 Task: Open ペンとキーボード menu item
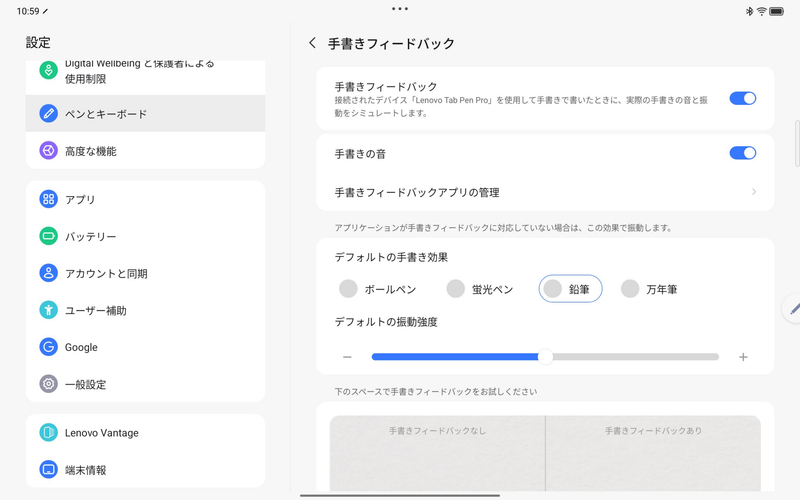point(145,114)
